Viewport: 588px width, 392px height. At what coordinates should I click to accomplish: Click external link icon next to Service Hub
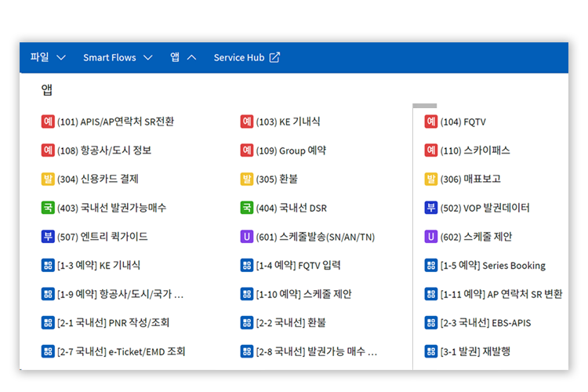coord(274,57)
